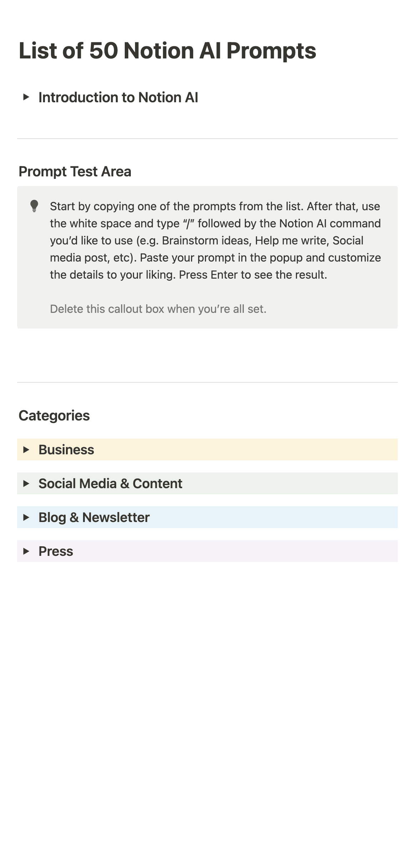The image size is (401, 868).
Task: Click the Social Media & Content label
Action: pyautogui.click(x=110, y=484)
